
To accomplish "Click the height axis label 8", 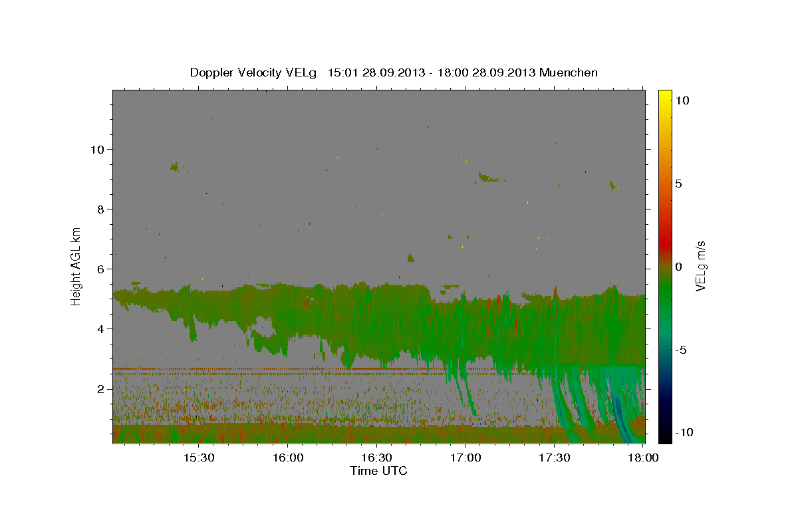I will pos(101,209).
